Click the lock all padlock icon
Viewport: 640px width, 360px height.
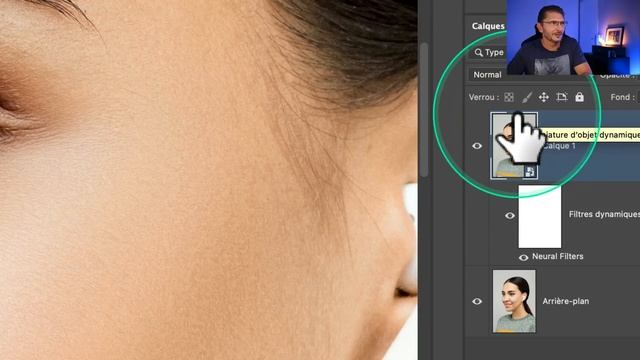pos(579,97)
